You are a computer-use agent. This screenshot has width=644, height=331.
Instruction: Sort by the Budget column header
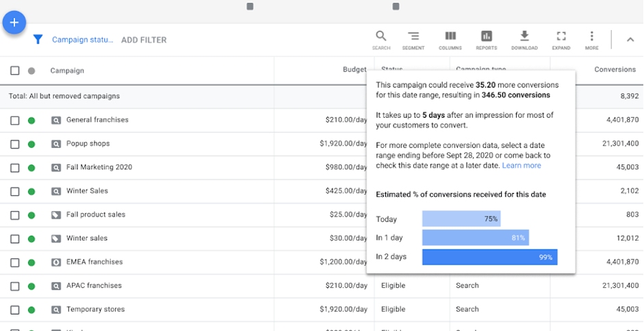pos(355,70)
